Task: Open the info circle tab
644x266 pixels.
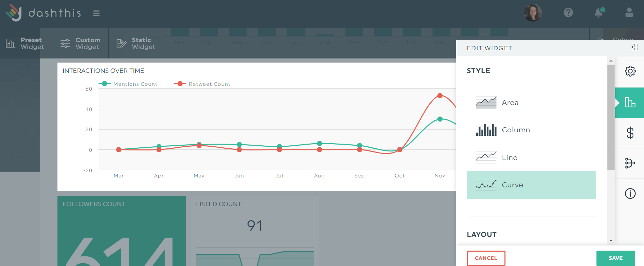Action: (x=630, y=194)
